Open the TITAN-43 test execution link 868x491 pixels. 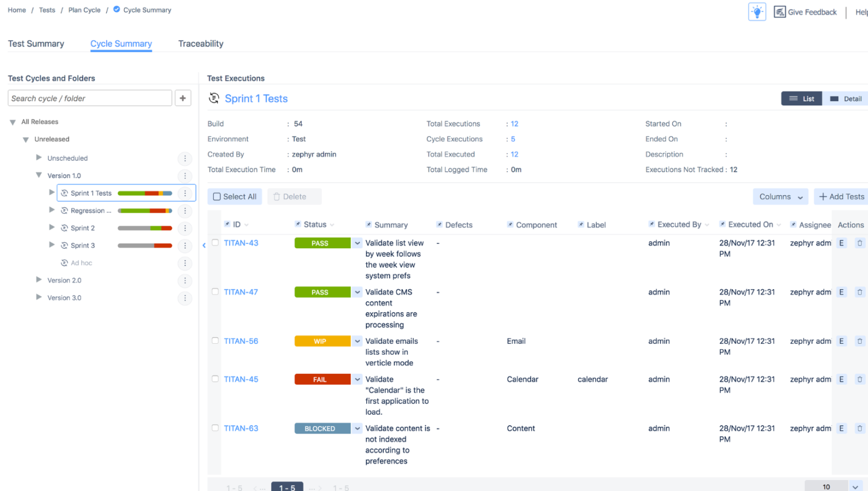pyautogui.click(x=241, y=243)
